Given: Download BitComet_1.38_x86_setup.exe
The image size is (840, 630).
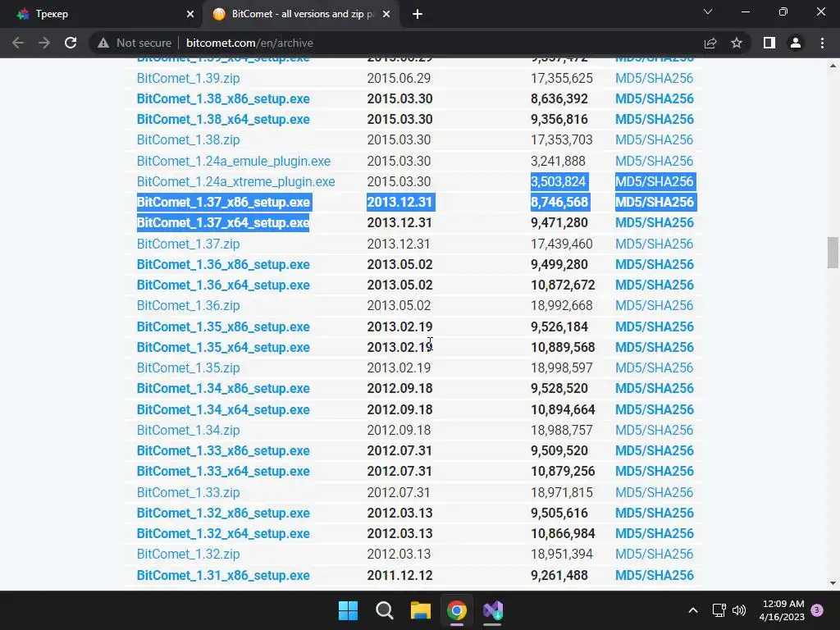Looking at the screenshot, I should click(x=223, y=99).
